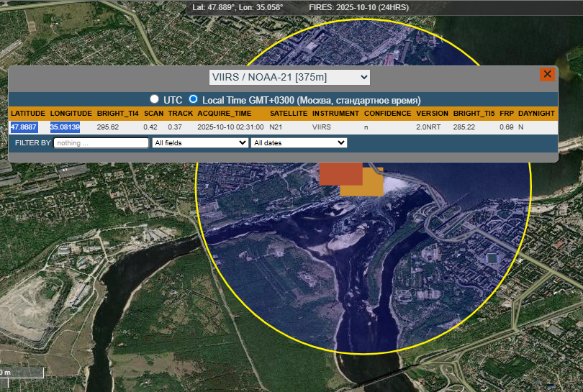Click the DAYNIGHT column header
Viewport: 583px width, 392px height.
click(536, 114)
